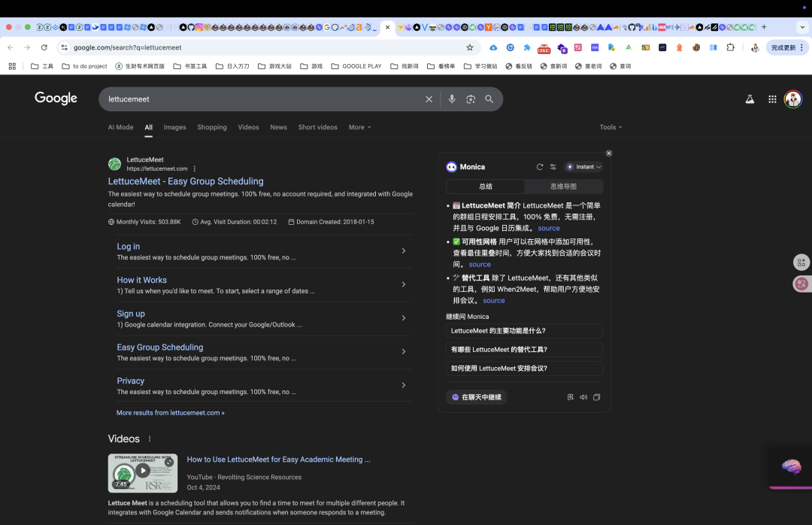812x525 pixels.
Task: Open the Google apps grid
Action: [772, 99]
